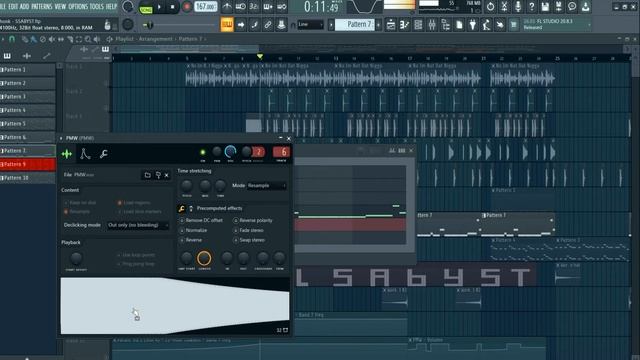Open the wrench miscellaneous settings tab
This screenshot has width=640, height=360.
pos(104,154)
